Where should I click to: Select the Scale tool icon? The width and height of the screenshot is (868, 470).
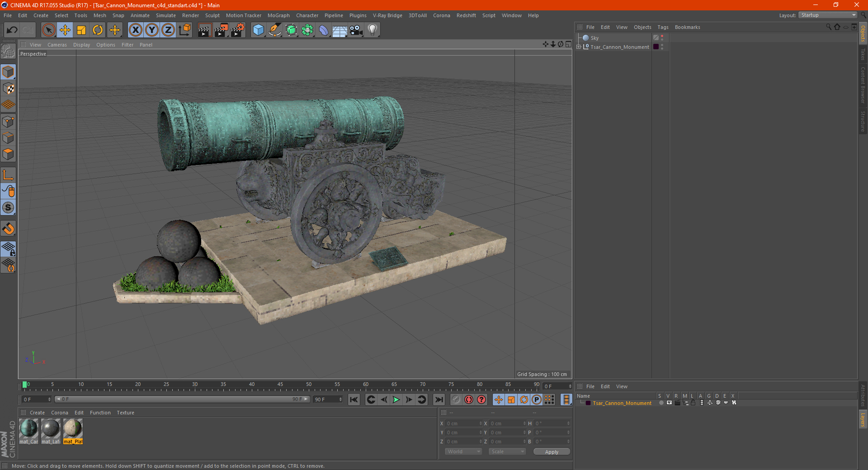pyautogui.click(x=81, y=30)
